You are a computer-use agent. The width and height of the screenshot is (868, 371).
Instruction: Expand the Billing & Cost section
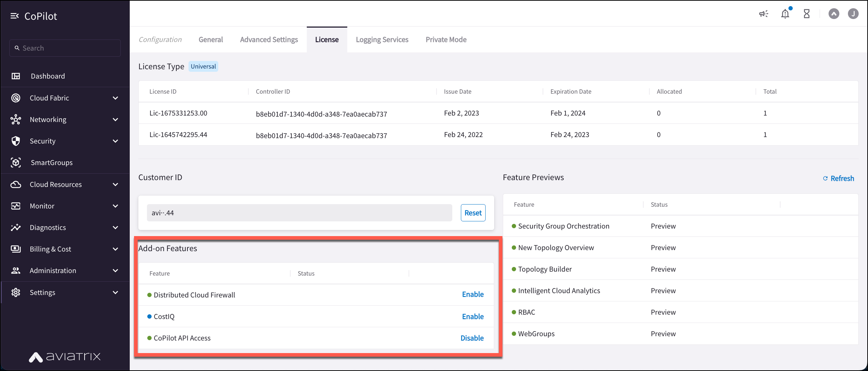[x=115, y=249]
